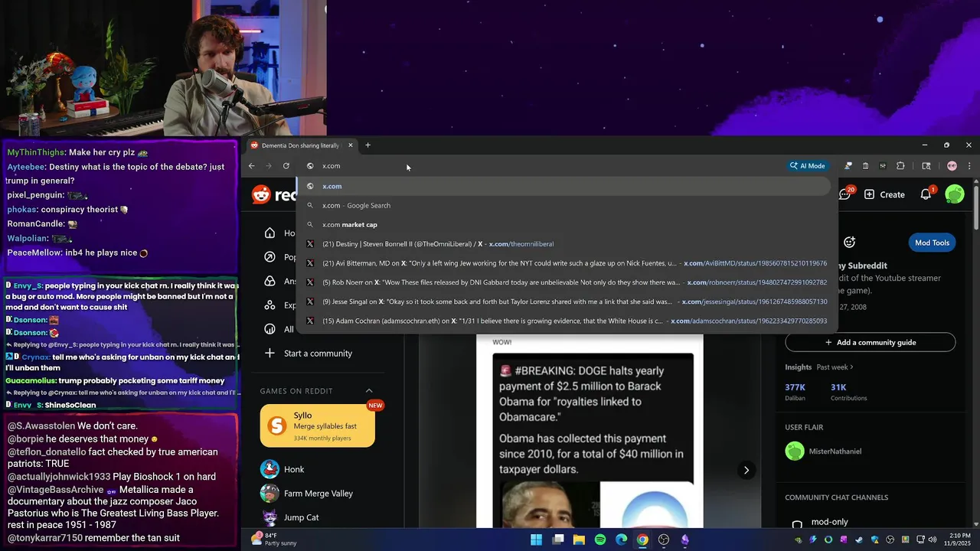Screen dimensions: 980x551
Task: Select 'x.com market cap' suggestion
Action: pos(563,224)
